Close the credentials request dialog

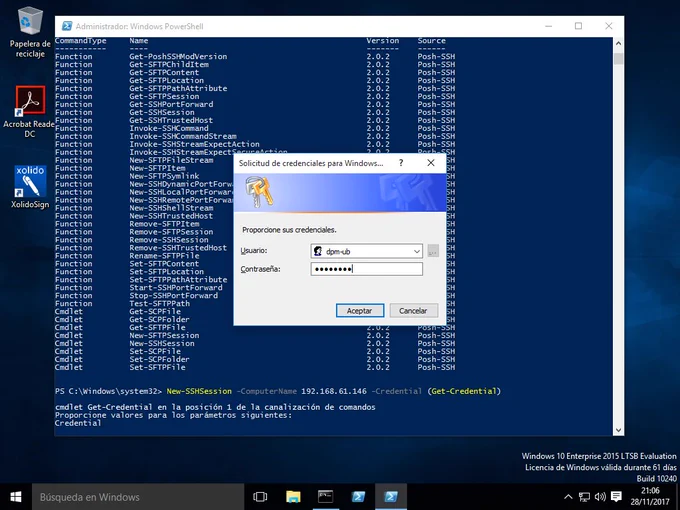pyautogui.click(x=431, y=163)
